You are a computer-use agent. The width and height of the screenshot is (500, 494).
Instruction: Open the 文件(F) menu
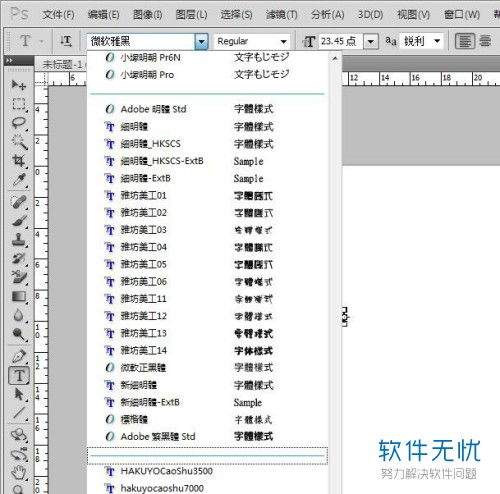point(58,15)
